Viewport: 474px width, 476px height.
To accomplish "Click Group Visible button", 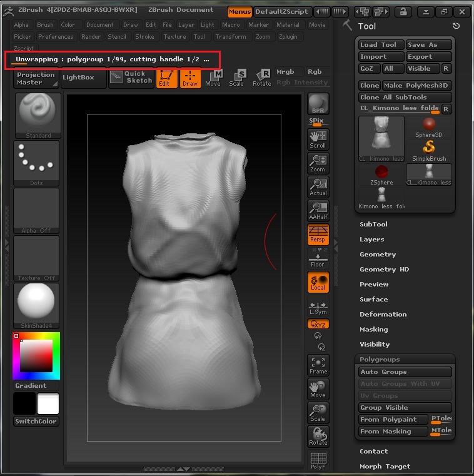I will (405, 407).
